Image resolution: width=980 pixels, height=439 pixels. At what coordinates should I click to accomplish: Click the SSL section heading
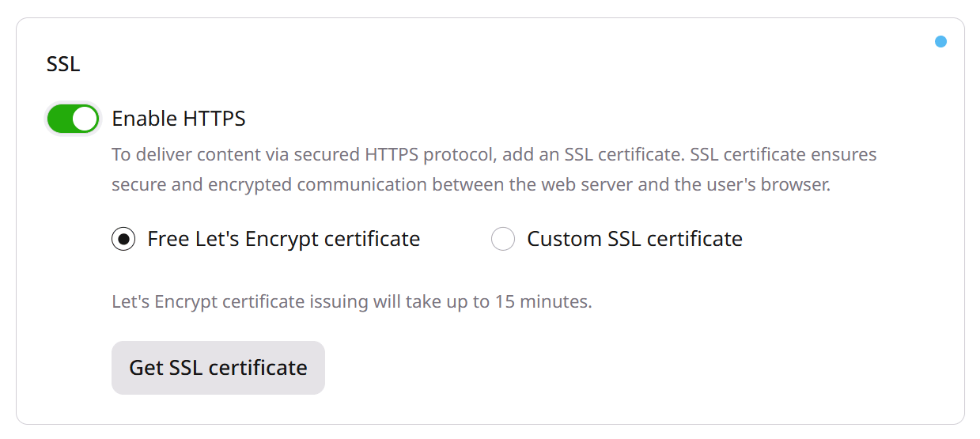pos(63,64)
